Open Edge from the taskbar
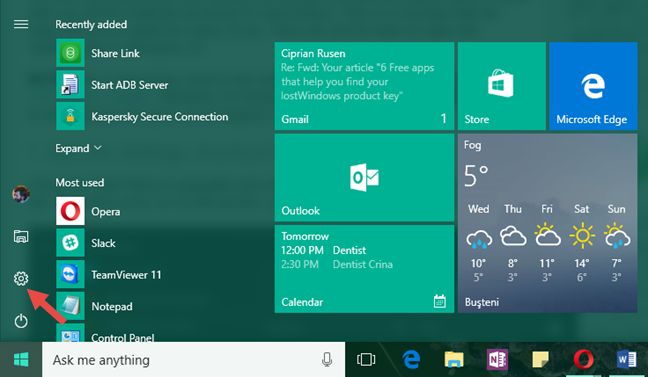This screenshot has height=377, width=648. [411, 360]
